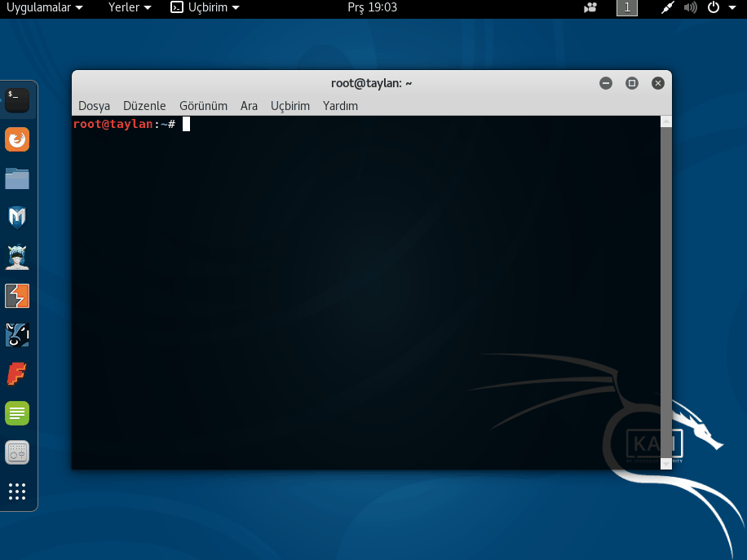
Task: Open the Uygulamalar menu
Action: 44,7
